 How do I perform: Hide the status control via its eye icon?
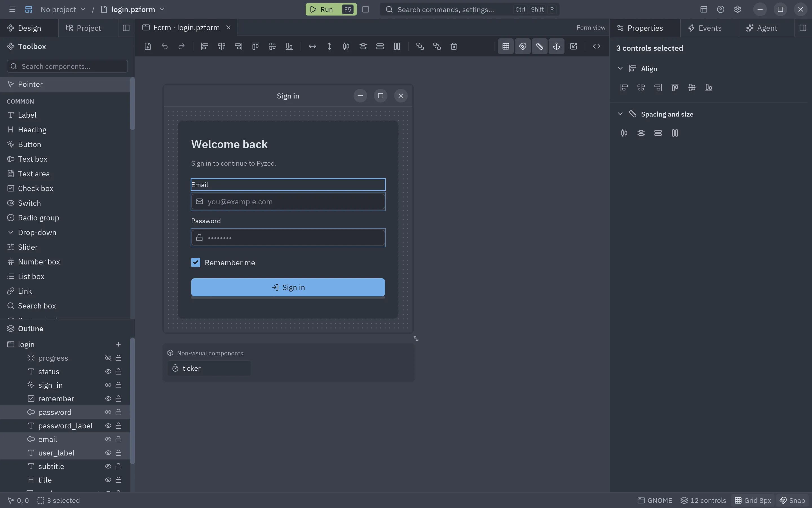click(108, 372)
